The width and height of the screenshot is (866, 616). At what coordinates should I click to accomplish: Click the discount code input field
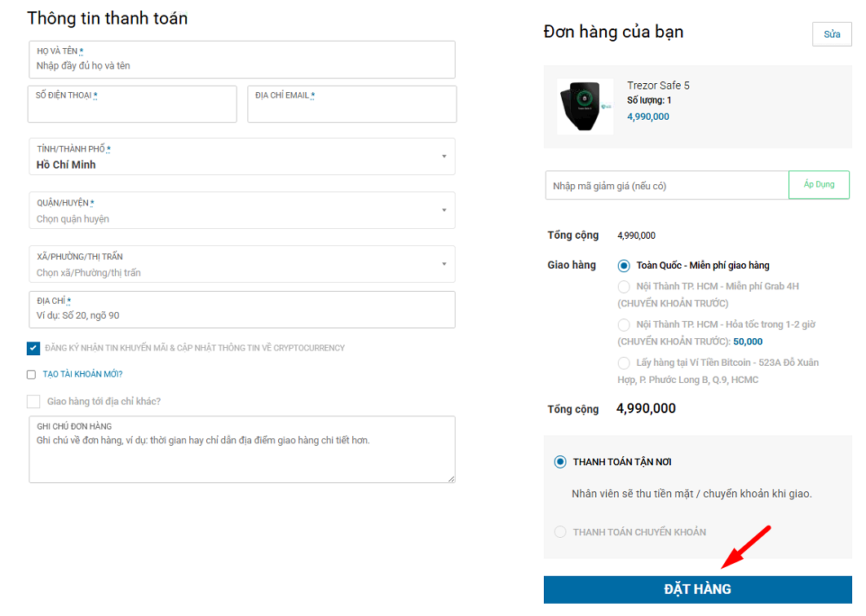[666, 185]
